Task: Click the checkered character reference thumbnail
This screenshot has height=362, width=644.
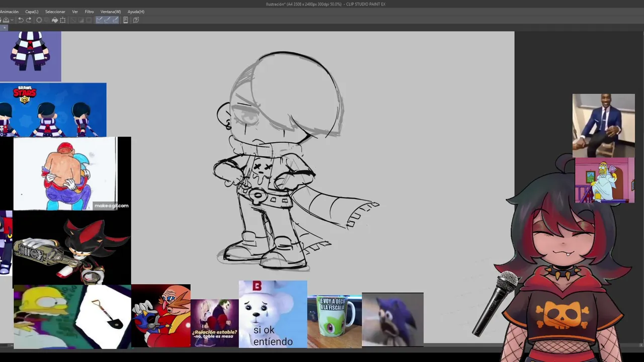Action: pyautogui.click(x=30, y=56)
